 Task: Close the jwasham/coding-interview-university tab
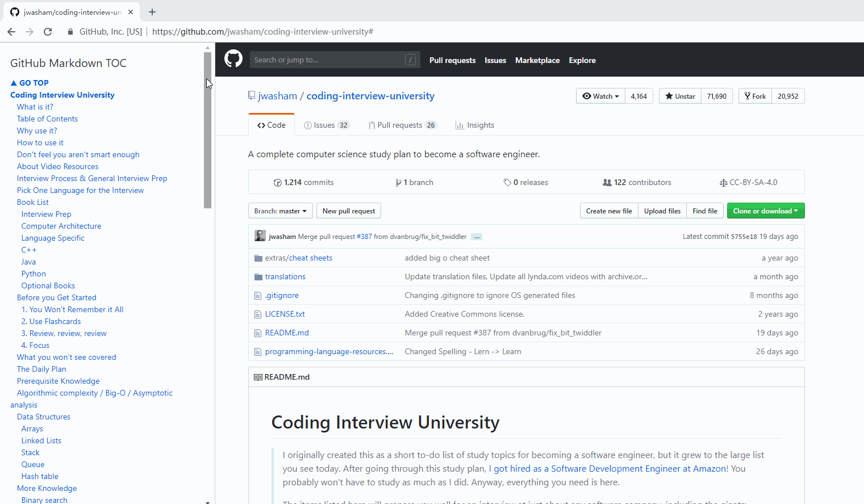[x=131, y=12]
